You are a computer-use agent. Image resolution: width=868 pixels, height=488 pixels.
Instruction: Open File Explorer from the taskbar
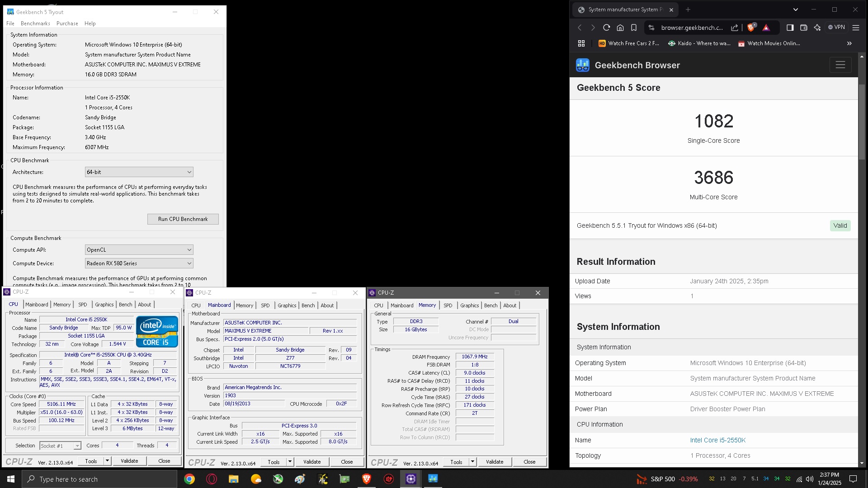pyautogui.click(x=234, y=479)
